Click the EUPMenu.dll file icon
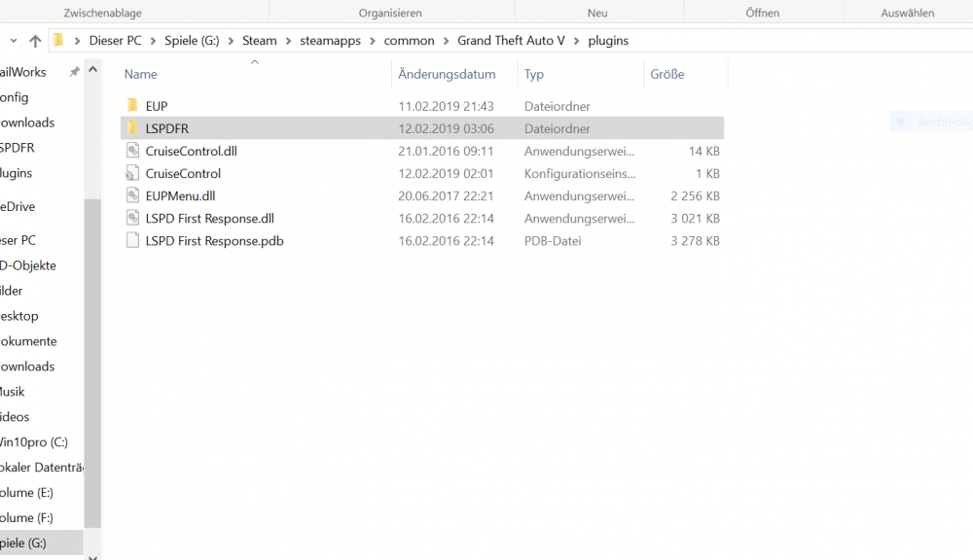973x560 pixels. click(132, 195)
